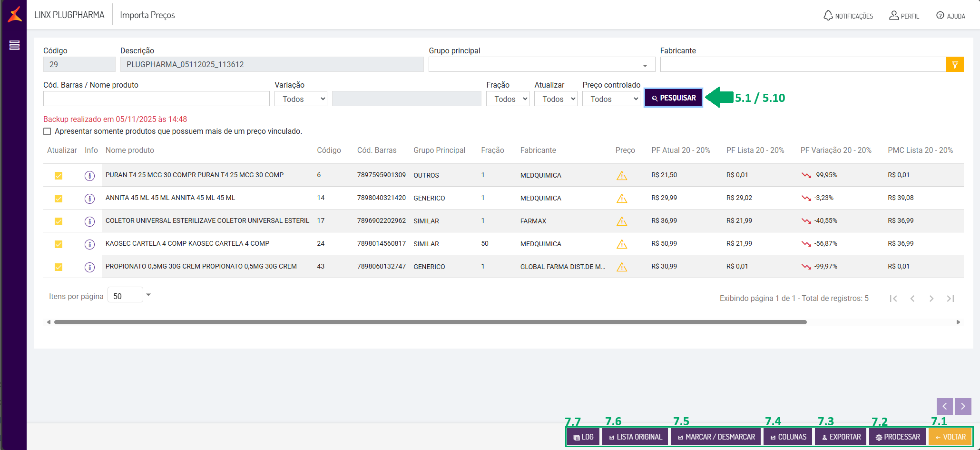Click barcode 7897595901309
This screenshot has width=980, height=450.
[382, 175]
